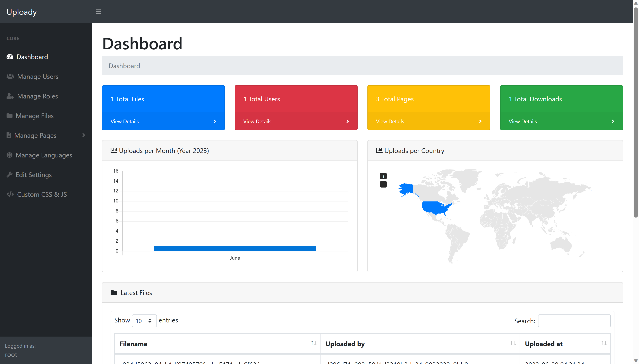
Task: Click the Manage Users people icon
Action: 10,77
